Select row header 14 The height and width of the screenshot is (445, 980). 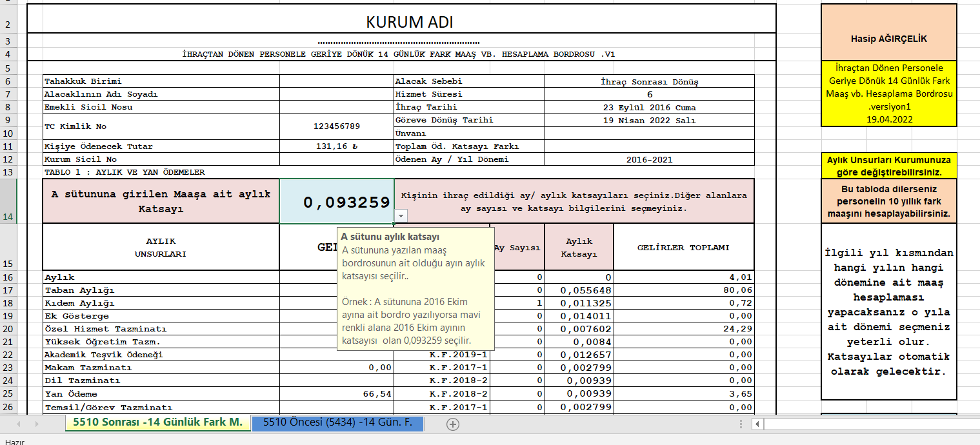8,201
